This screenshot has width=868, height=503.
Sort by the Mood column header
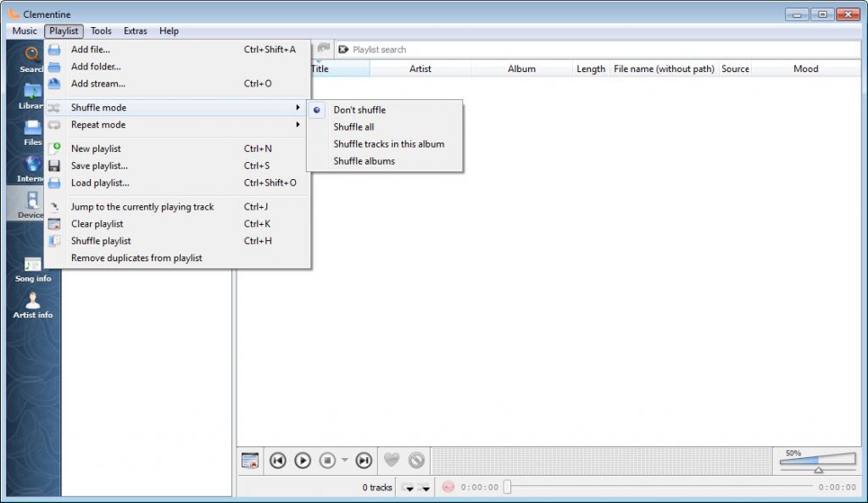805,69
